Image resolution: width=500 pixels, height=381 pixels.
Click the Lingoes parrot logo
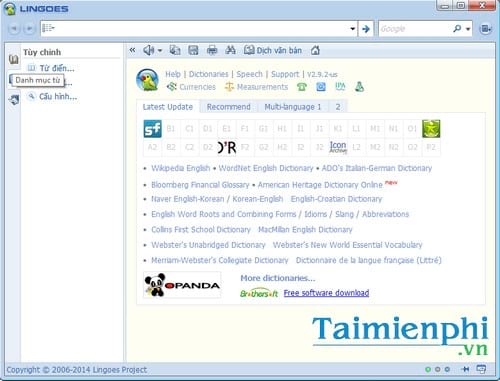pos(147,80)
